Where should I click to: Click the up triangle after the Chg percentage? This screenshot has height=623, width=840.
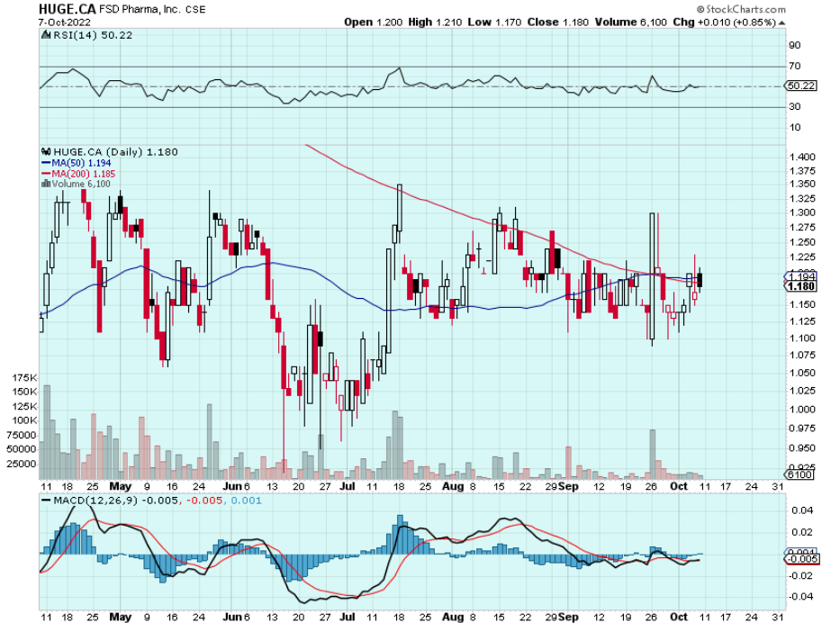[782, 23]
